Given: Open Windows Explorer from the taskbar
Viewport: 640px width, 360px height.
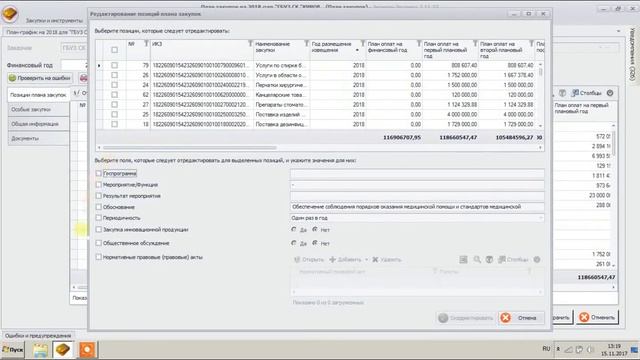Looking at the screenshot, I should [40, 350].
